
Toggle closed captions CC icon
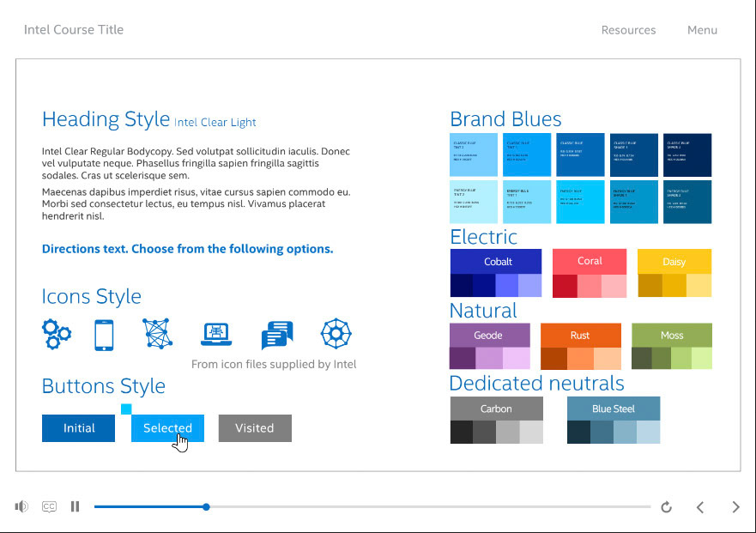[x=49, y=506]
